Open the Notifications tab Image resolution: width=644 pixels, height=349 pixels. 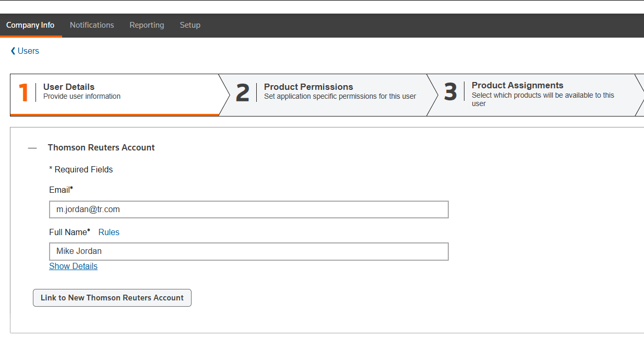click(x=92, y=25)
